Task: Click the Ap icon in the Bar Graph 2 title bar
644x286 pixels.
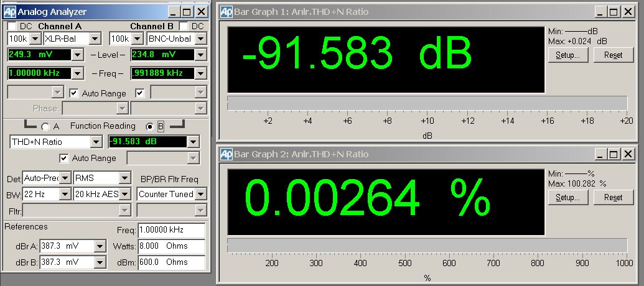Action: coord(226,154)
